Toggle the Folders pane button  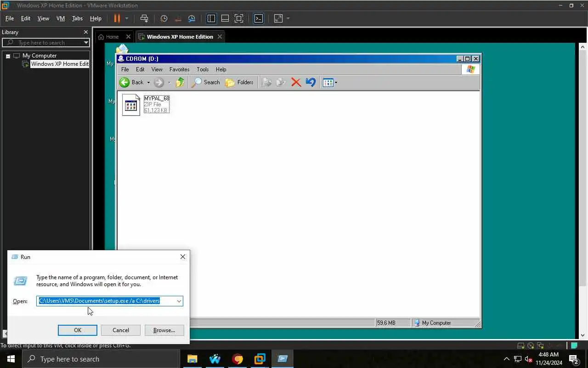coord(239,82)
